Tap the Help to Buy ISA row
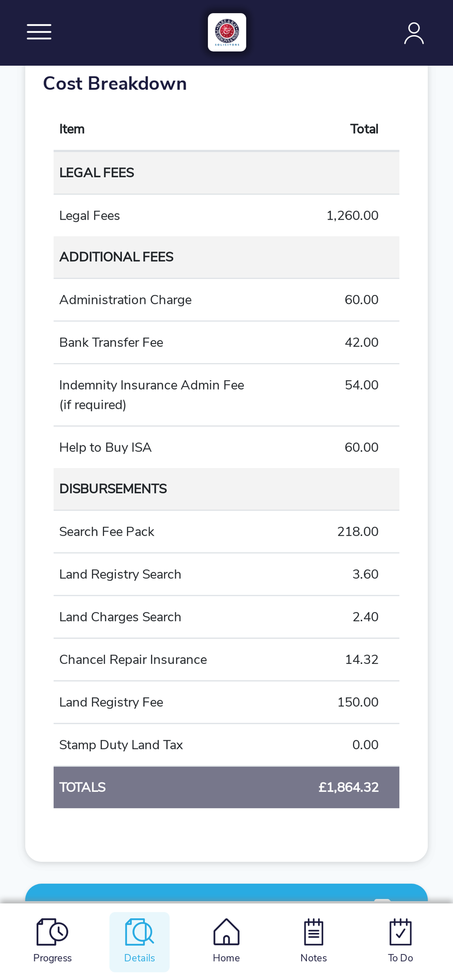 click(226, 447)
